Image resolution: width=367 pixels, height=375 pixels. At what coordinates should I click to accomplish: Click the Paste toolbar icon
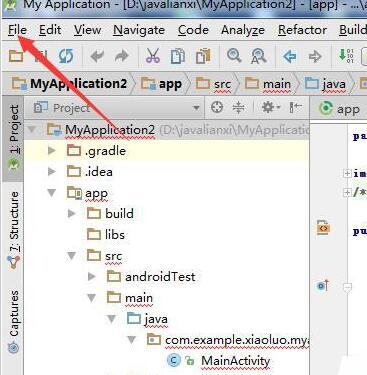pos(203,56)
